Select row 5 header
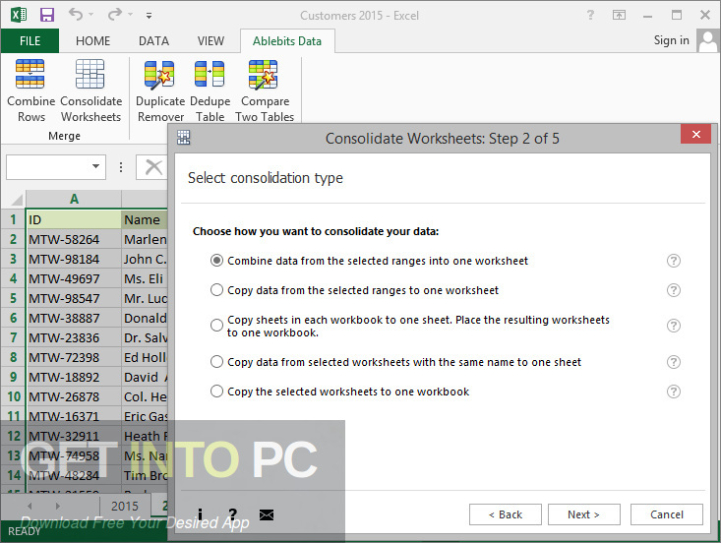Screen dimensions: 721x543 tap(13, 298)
